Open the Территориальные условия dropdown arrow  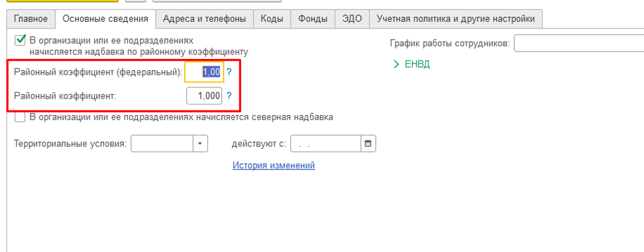(201, 144)
